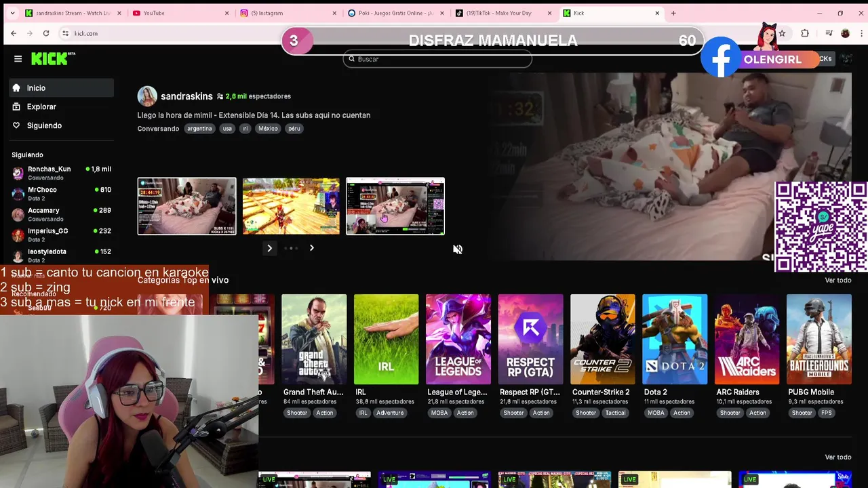This screenshot has height=488, width=868.
Task: Open the Counter-Strike 2 category card
Action: (x=602, y=339)
